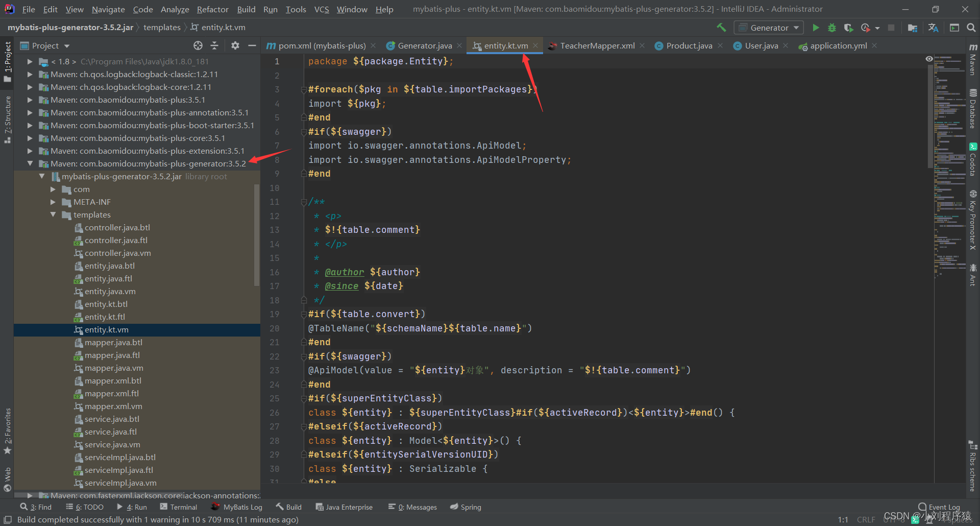Open Project panel settings gear
The image size is (980, 526).
click(x=235, y=45)
